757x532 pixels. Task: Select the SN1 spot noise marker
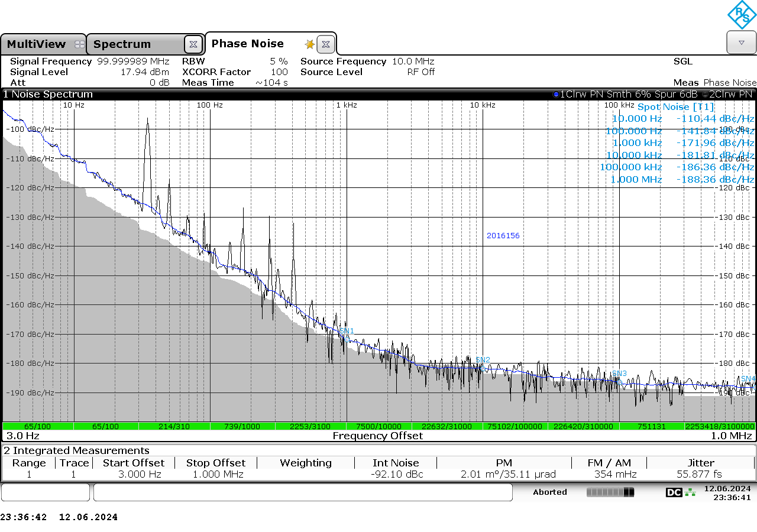pos(347,331)
